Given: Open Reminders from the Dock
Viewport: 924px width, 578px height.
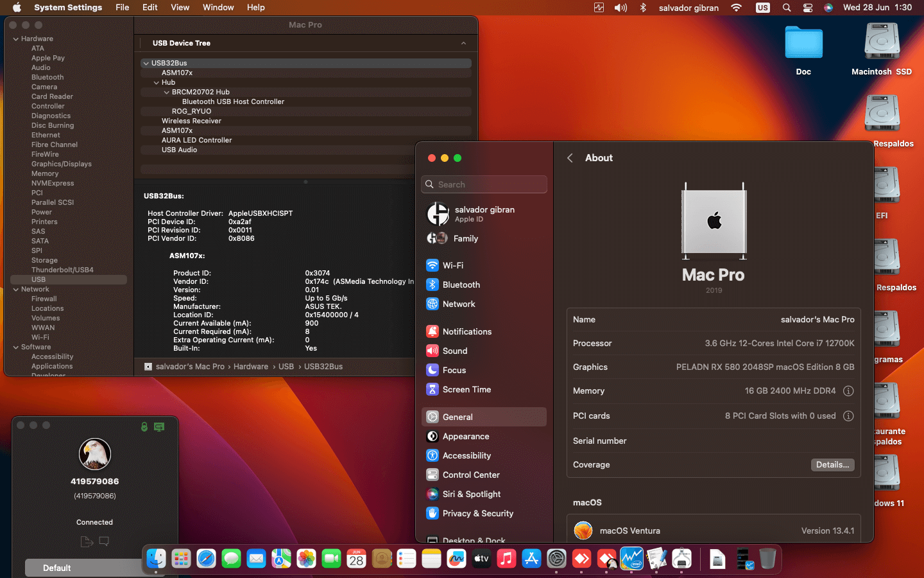Looking at the screenshot, I should pos(406,559).
